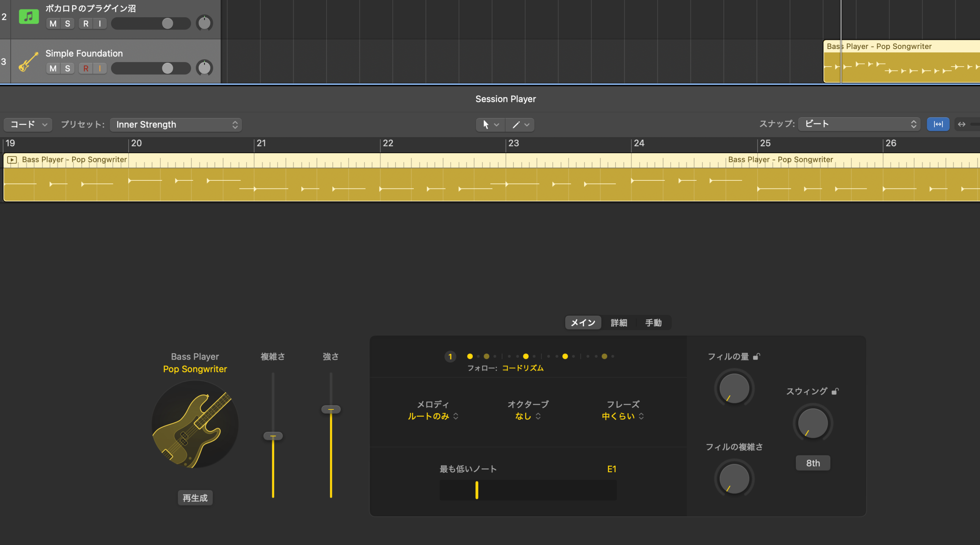Click the E1 lowest note value

pos(612,469)
